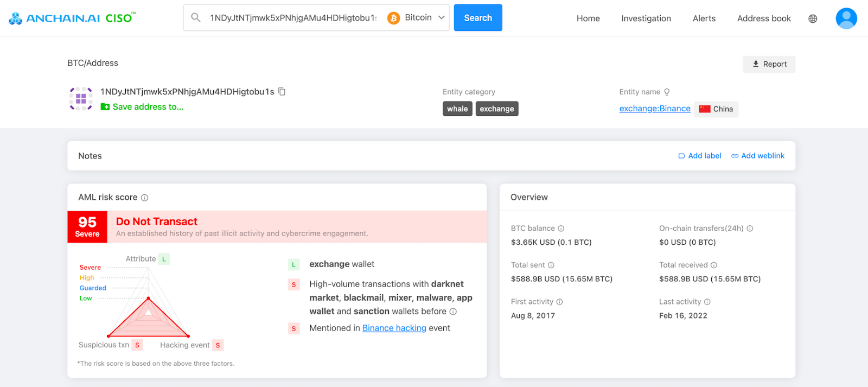Viewport: 868px width, 387px height.
Task: Click the whale category tag
Action: 457,109
